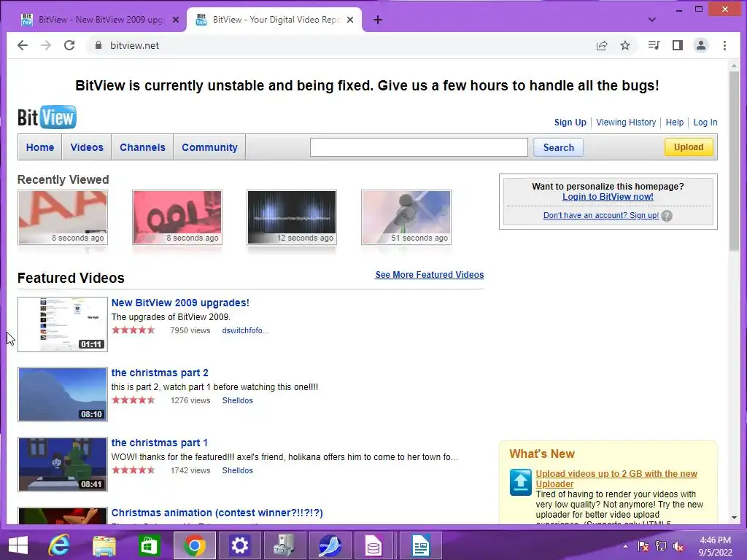Go back to the previous page
747x560 pixels.
[x=23, y=45]
